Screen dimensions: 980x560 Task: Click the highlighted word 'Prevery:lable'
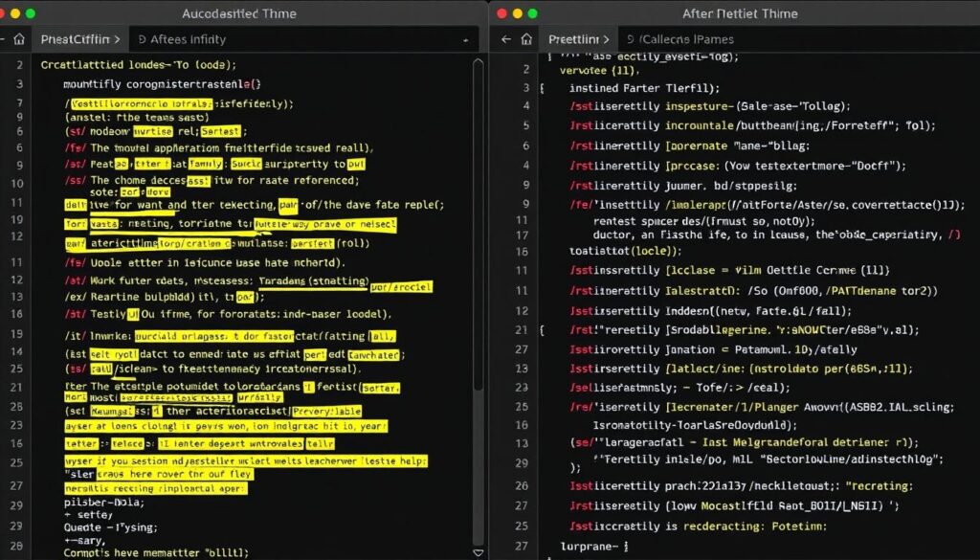[327, 412]
